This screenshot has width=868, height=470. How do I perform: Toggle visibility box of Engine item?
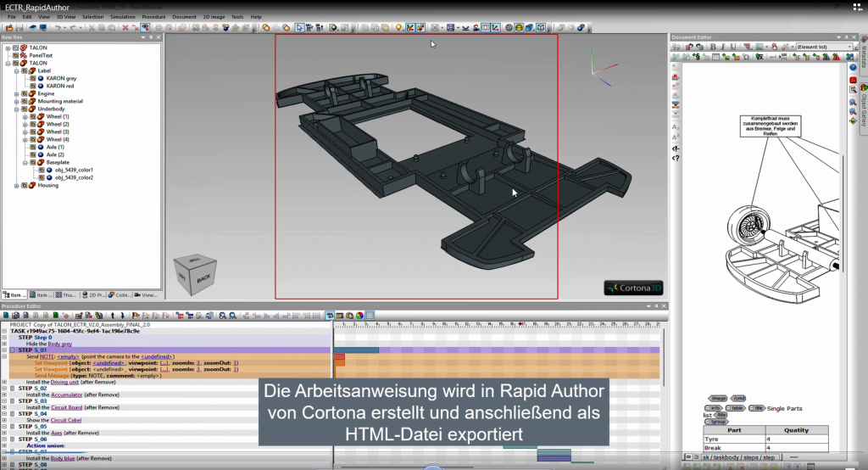pyautogui.click(x=25, y=93)
